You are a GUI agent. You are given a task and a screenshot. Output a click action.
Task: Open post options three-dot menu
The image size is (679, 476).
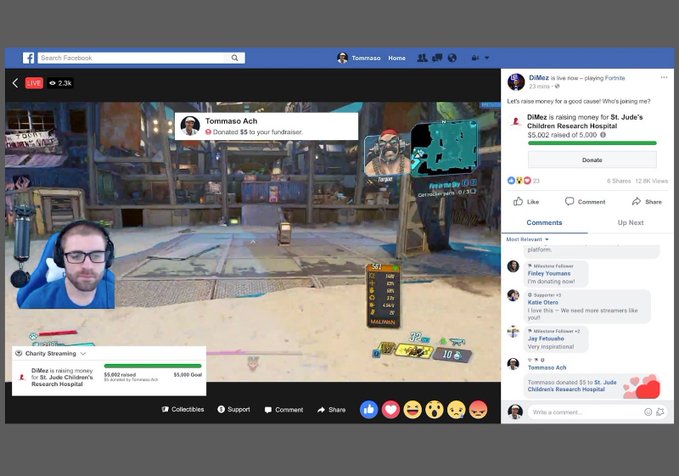(664, 78)
